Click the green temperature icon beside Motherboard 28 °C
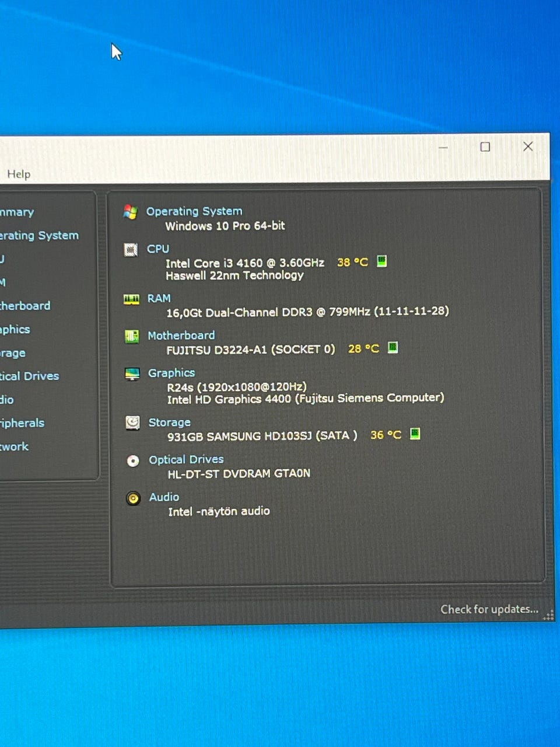Screen dimensions: 560x747 point(393,348)
